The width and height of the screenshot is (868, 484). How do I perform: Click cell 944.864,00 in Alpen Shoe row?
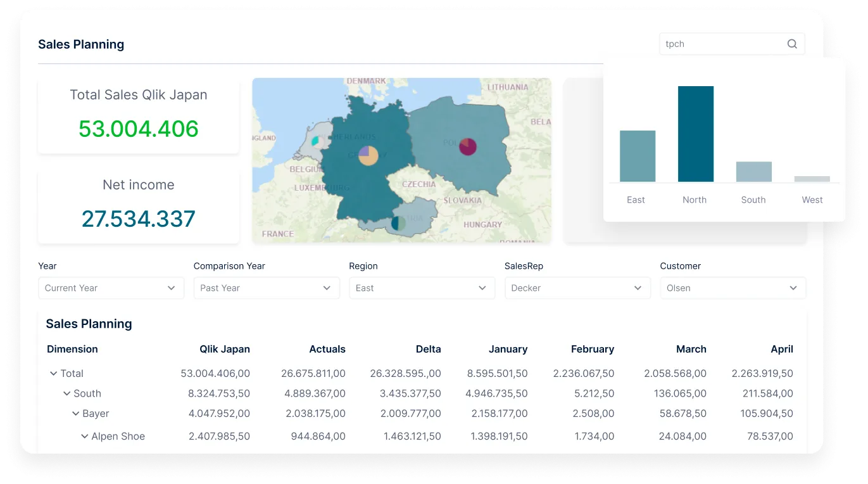pos(318,436)
